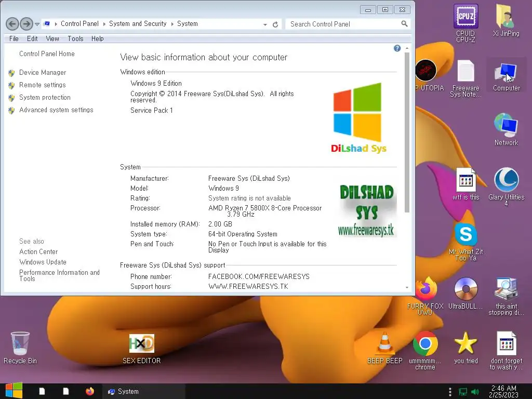Screen dimensions: 532x399
Task: Open the Network desktop icon
Action: click(506, 129)
